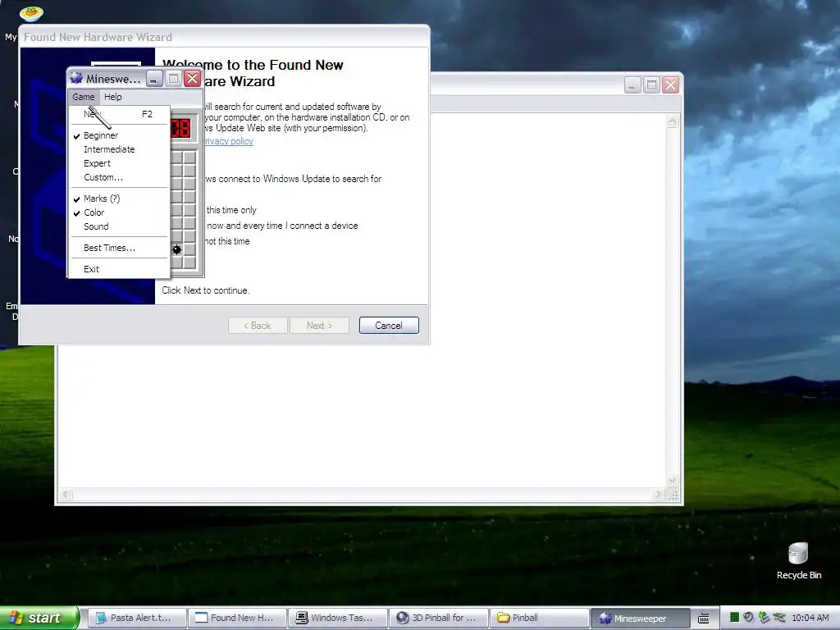840x630 pixels.
Task: Click the vertical scrollbar down arrow
Action: (x=673, y=481)
